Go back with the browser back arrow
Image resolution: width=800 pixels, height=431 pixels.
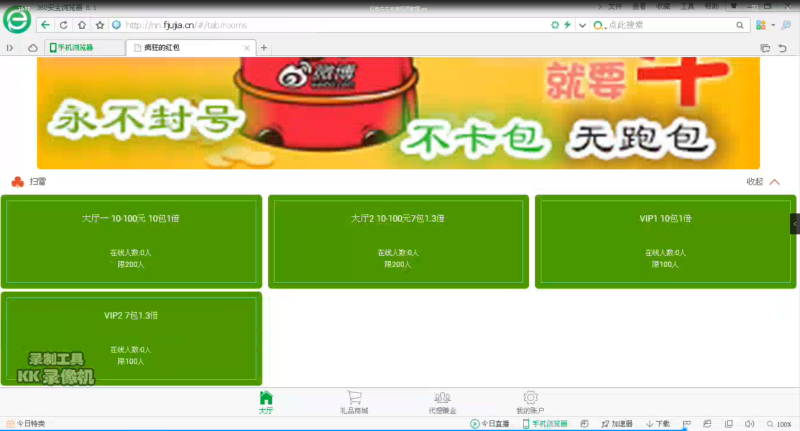[45, 25]
